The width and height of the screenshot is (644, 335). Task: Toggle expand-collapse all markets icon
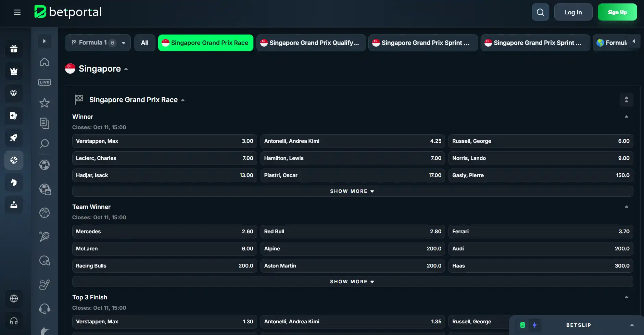[x=626, y=100]
